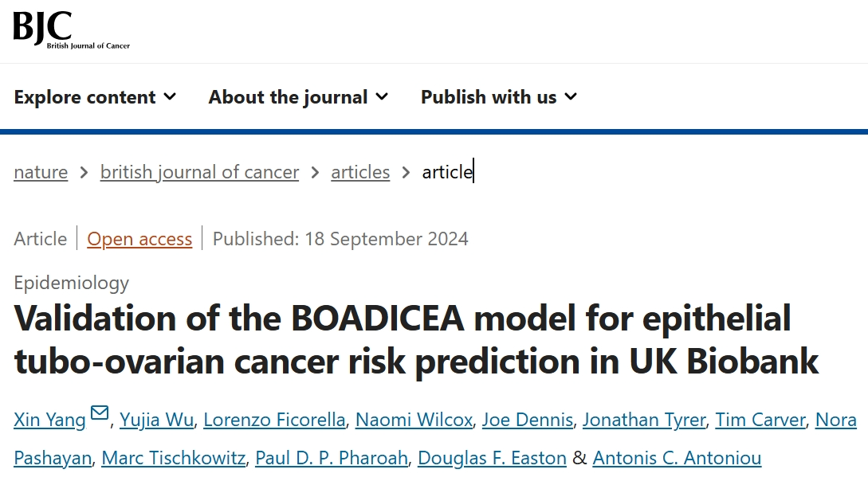The width and height of the screenshot is (868, 485).
Task: Click the Open access link
Action: [x=139, y=239]
